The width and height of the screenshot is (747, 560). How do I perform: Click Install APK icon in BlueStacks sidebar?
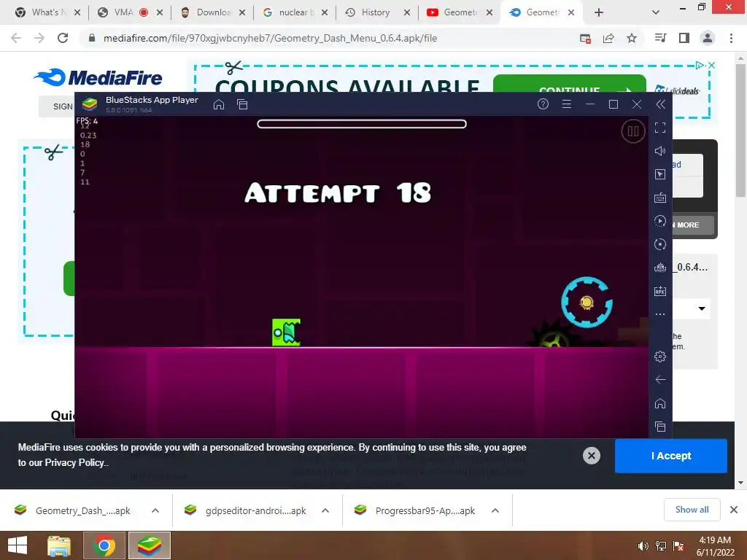pos(659,291)
